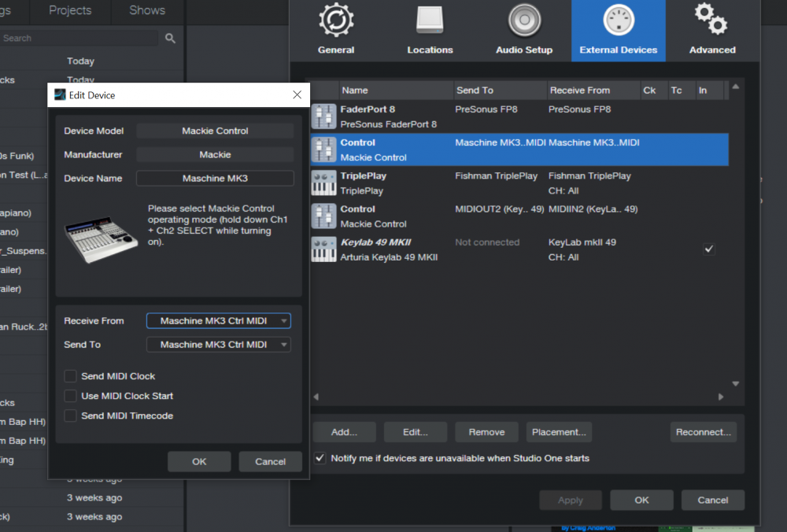Click Cancel in the Options window
Viewport: 787px width, 532px height.
pyautogui.click(x=713, y=500)
